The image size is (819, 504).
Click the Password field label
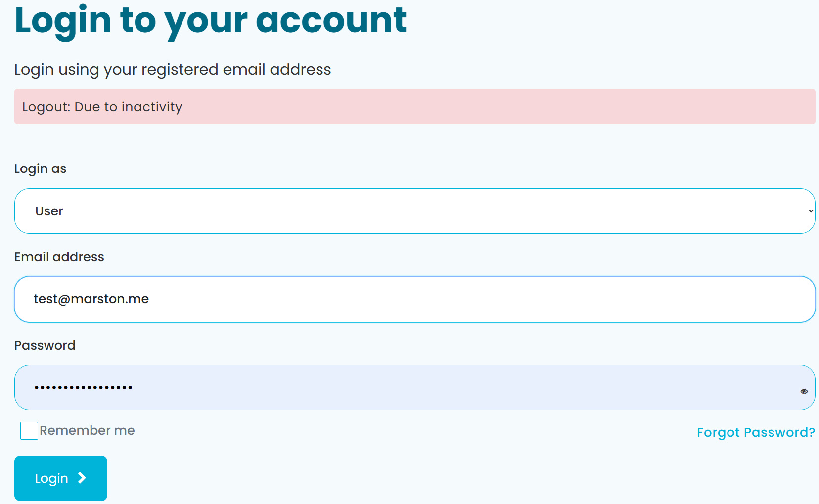click(x=45, y=345)
